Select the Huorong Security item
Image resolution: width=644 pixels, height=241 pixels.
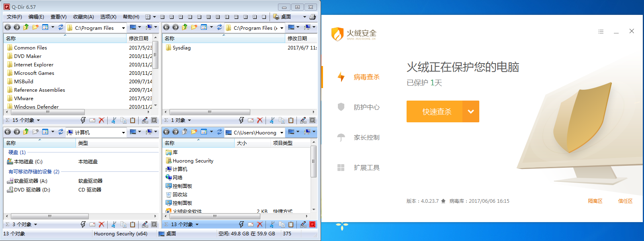pos(190,161)
